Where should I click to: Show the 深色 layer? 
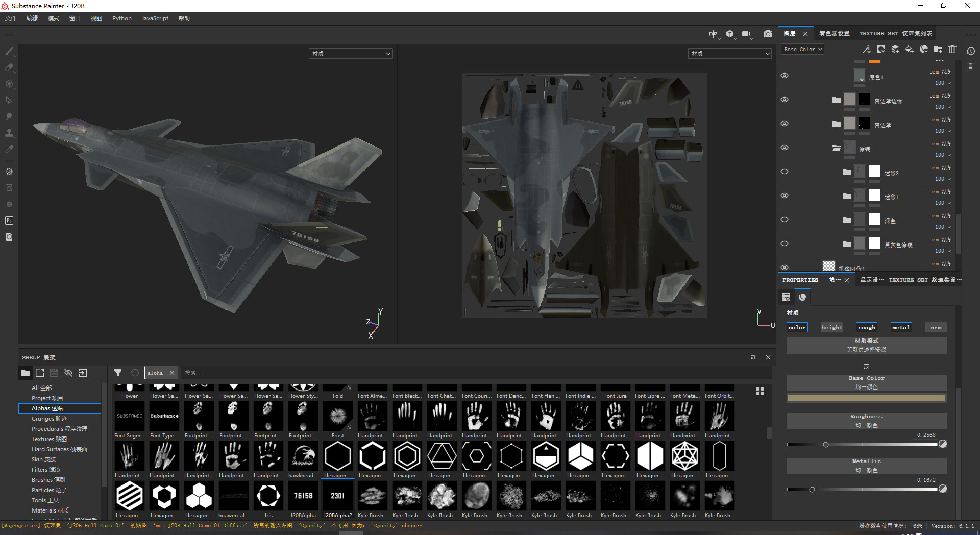coord(785,220)
